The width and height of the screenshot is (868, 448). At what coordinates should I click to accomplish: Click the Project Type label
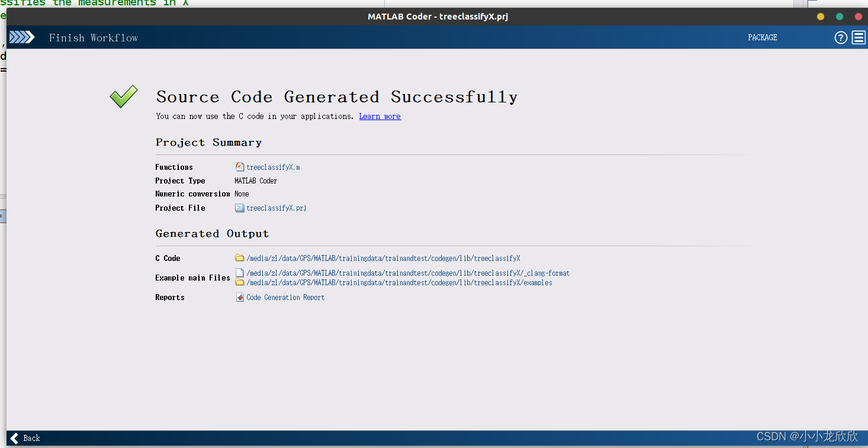coord(180,181)
